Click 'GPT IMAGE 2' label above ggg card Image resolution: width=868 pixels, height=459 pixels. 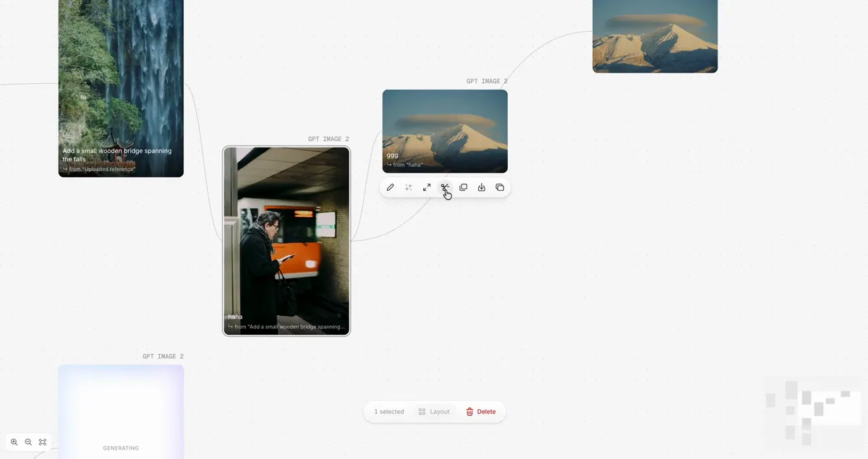point(487,82)
